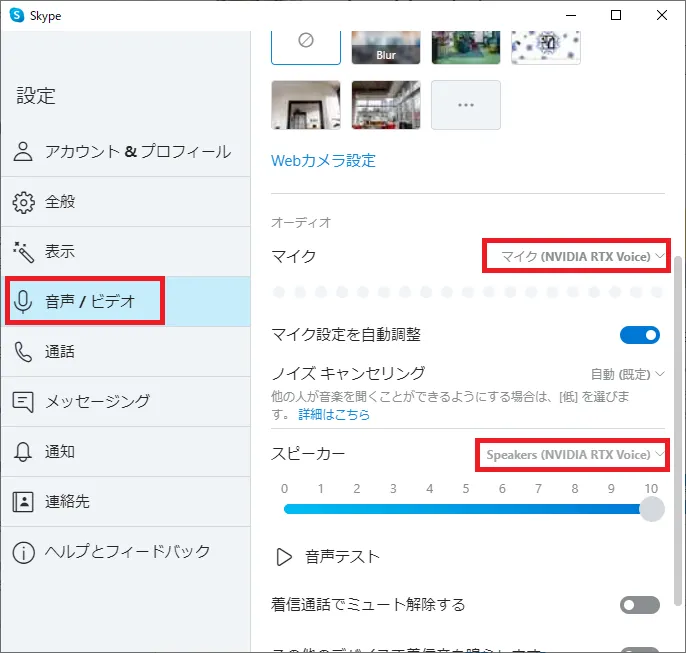Click the person icon for アカウント & プロフィール

click(23, 151)
